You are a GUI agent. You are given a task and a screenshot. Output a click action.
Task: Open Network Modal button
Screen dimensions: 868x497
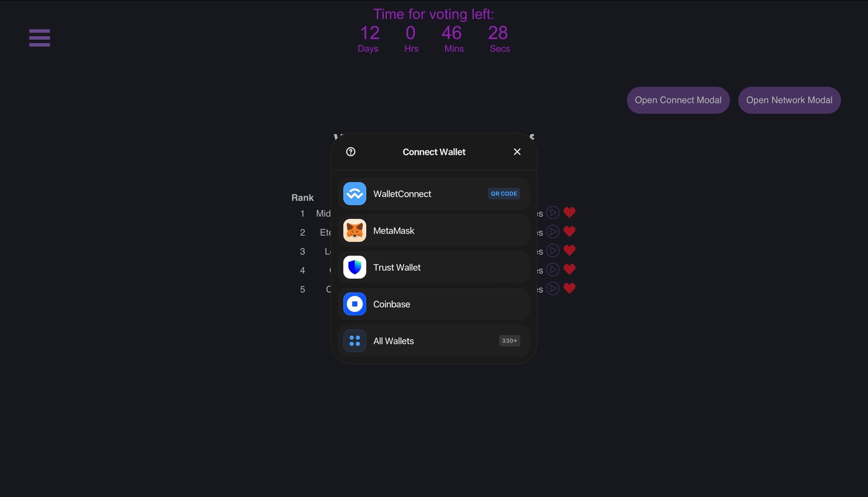[x=789, y=100]
